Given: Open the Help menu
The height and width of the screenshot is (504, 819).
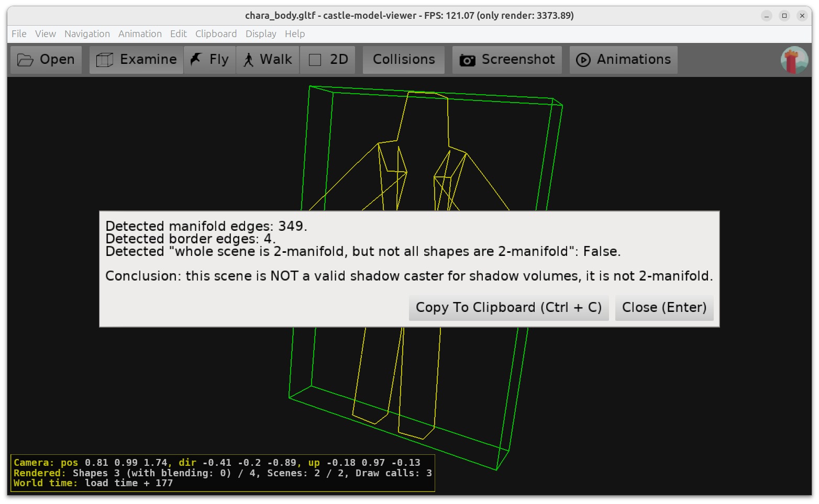Looking at the screenshot, I should (x=295, y=34).
